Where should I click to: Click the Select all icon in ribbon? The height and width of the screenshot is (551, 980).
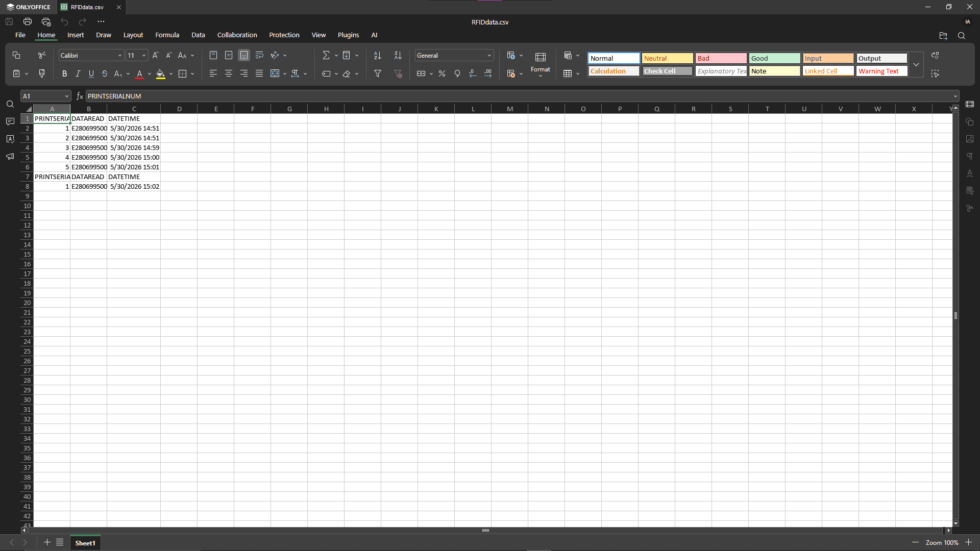[x=935, y=73]
